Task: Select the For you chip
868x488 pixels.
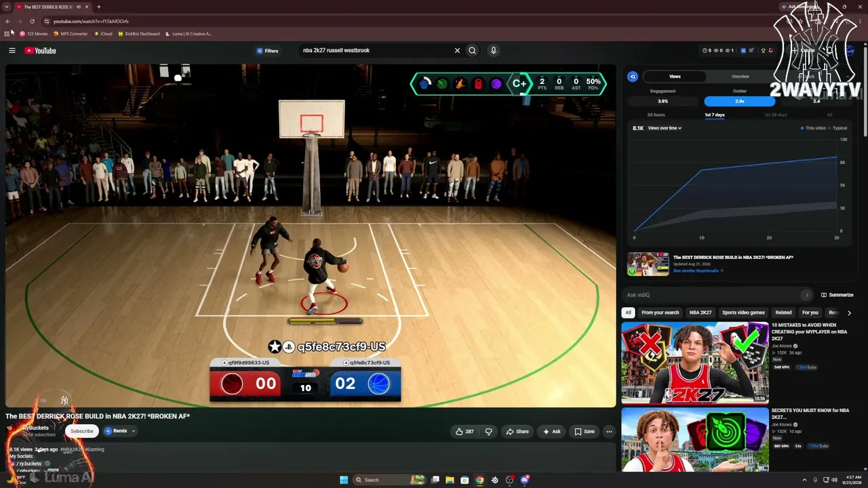Action: point(810,312)
